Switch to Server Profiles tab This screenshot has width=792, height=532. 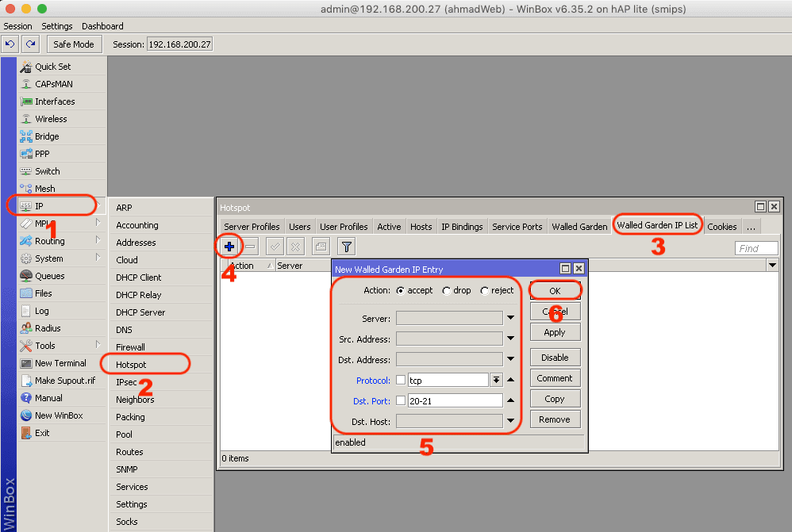[x=252, y=227]
